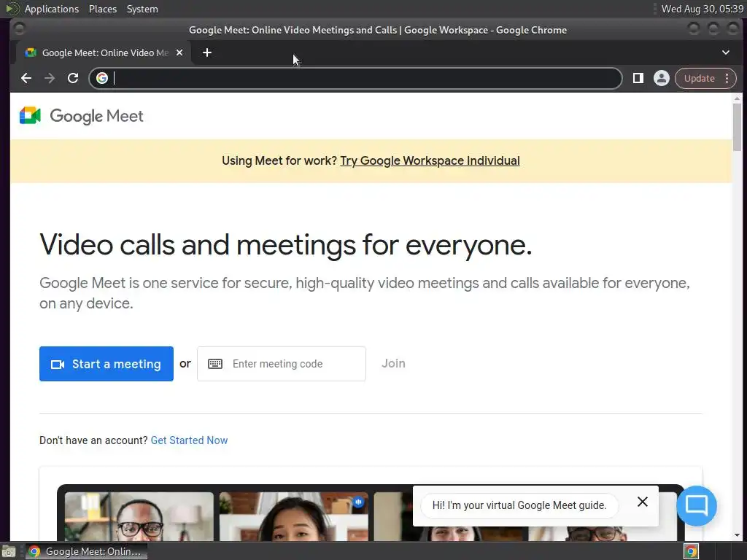Open the Applications menu
The image size is (747, 560).
[52, 9]
